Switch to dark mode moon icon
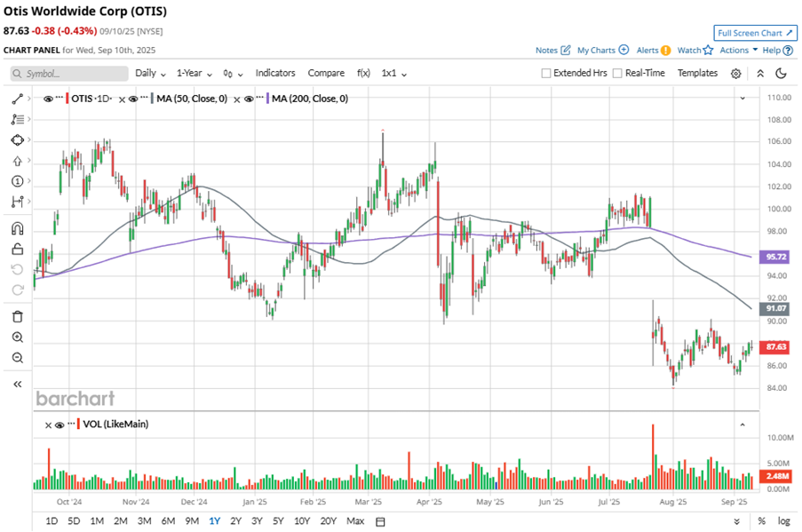This screenshot has width=802, height=532. pyautogui.click(x=781, y=73)
